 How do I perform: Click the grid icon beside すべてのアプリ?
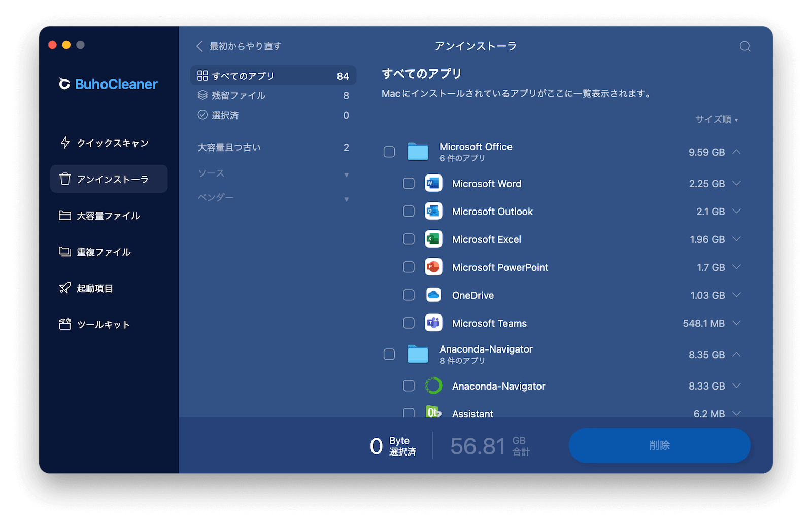(x=202, y=76)
